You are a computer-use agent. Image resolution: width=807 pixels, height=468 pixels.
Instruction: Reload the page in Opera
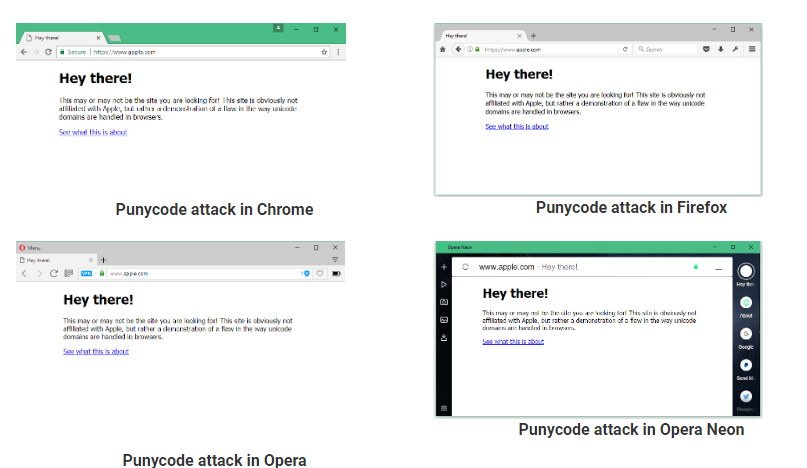point(54,273)
